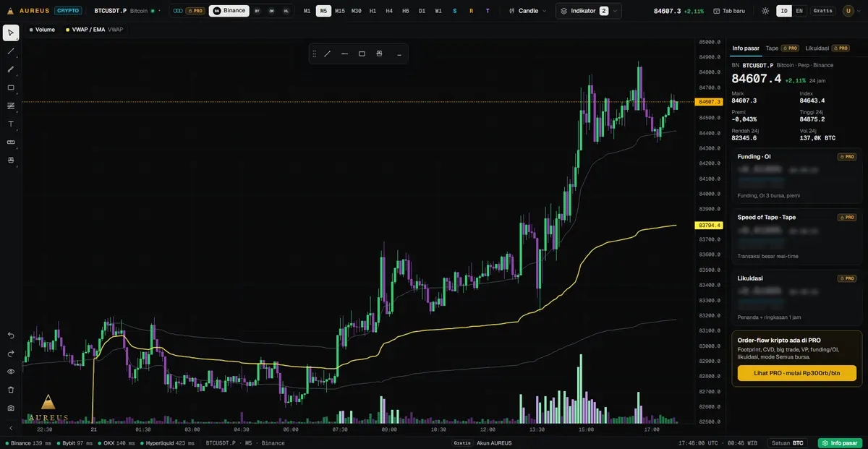This screenshot has width=868, height=449.
Task: Open the BTCUSDT.P symbol selector
Action: click(127, 11)
